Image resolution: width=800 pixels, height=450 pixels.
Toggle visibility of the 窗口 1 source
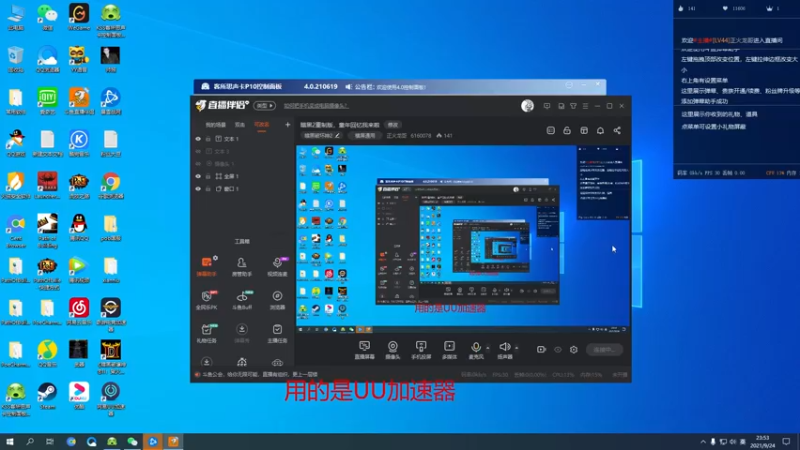[198, 189]
